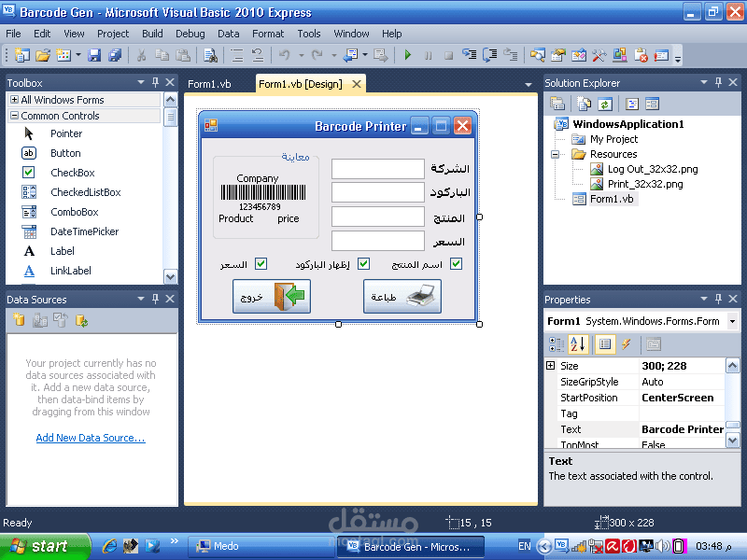Screen dimensions: 747x560
Task: Open the Properties object selector dropdown
Action: click(x=733, y=321)
